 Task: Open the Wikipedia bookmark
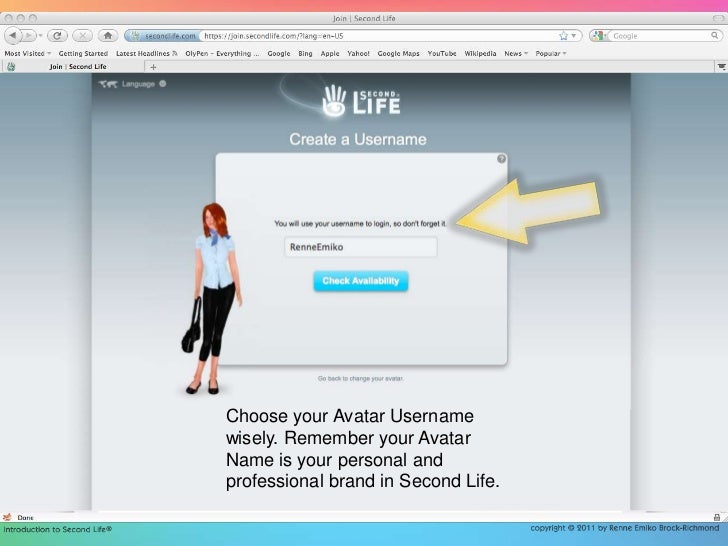(480, 53)
